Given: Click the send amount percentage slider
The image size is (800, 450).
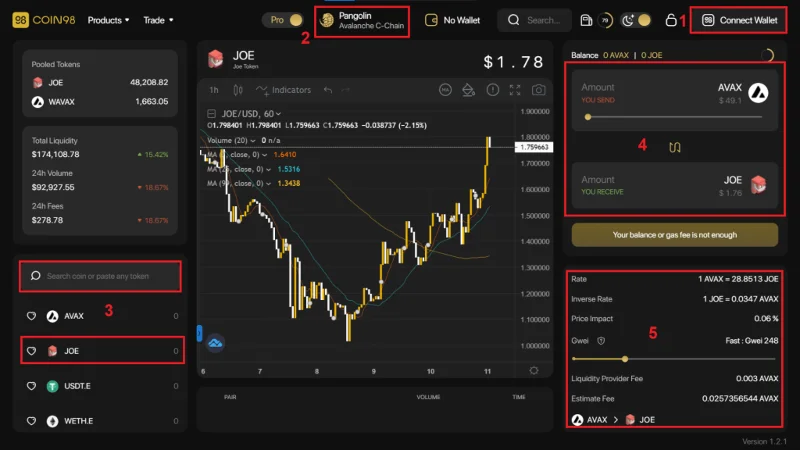Looking at the screenshot, I should pyautogui.click(x=674, y=117).
